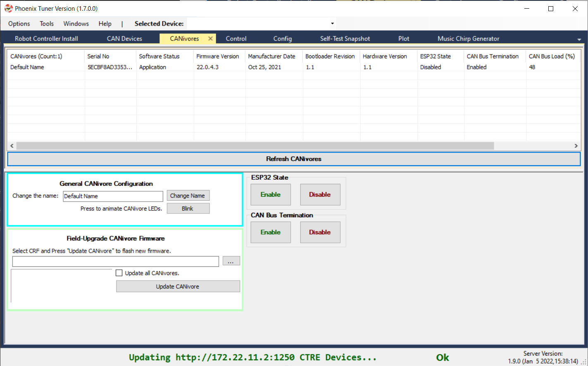Image resolution: width=588 pixels, height=366 pixels.
Task: Click the table scroll left arrow
Action: click(12, 146)
